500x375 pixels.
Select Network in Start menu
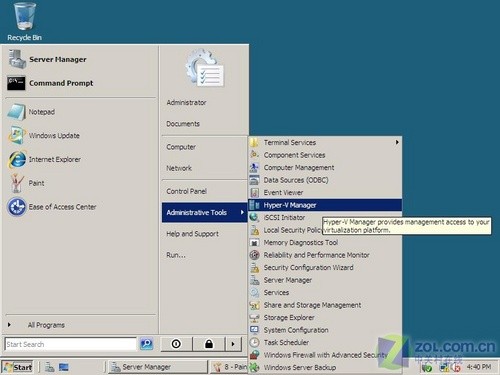[x=204, y=168]
